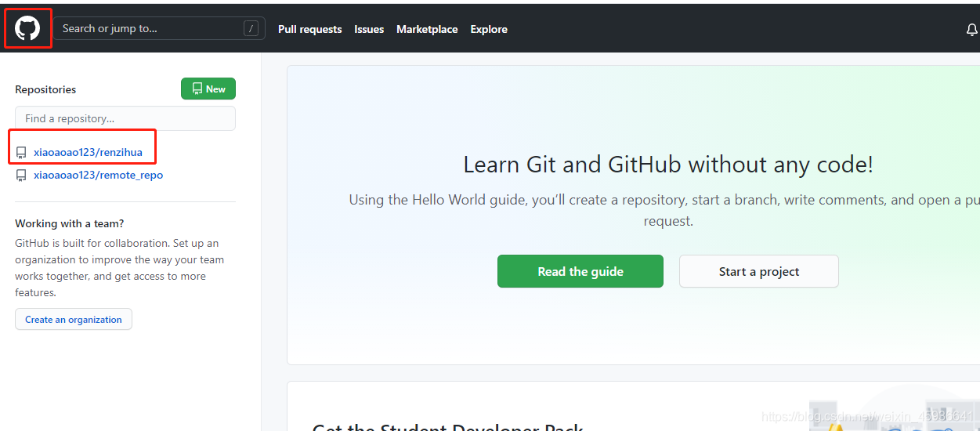Image resolution: width=980 pixels, height=431 pixels.
Task: Click the green Read the guide button
Action: point(580,271)
